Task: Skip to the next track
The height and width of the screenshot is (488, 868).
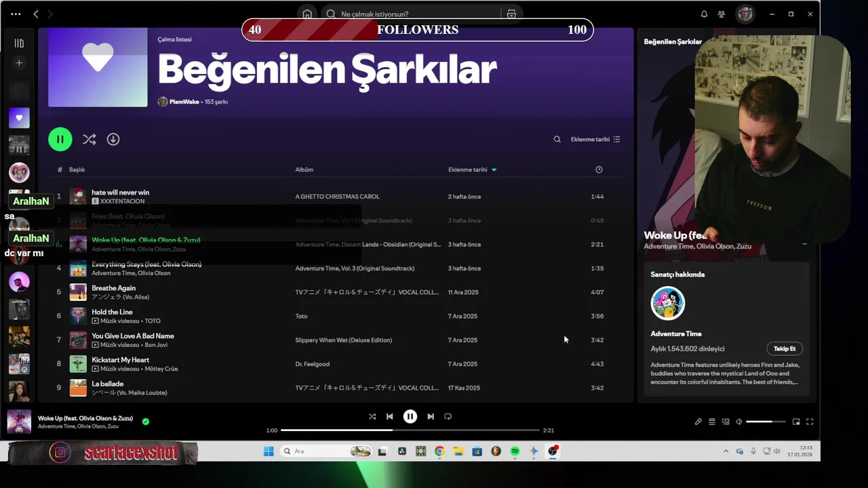Action: (431, 417)
